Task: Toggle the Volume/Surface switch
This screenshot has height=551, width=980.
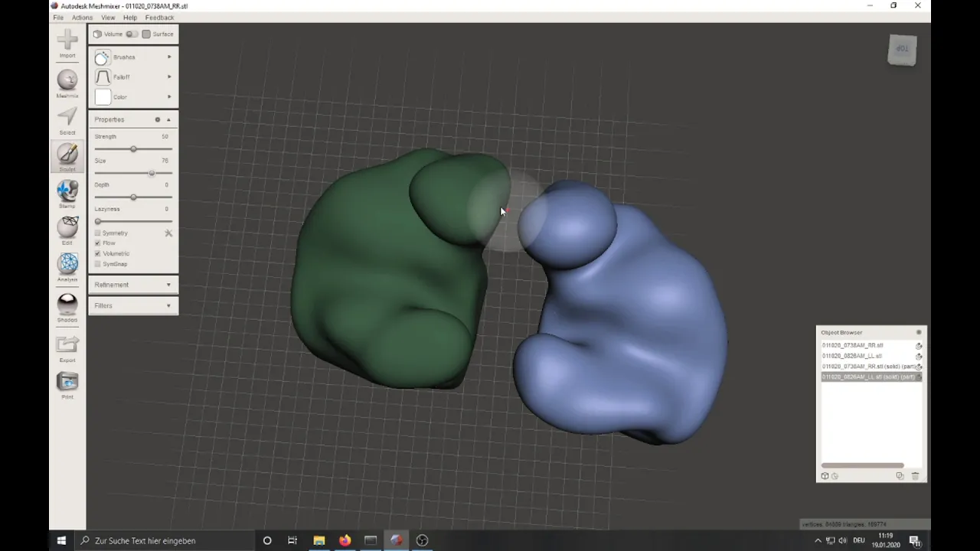Action: click(132, 34)
